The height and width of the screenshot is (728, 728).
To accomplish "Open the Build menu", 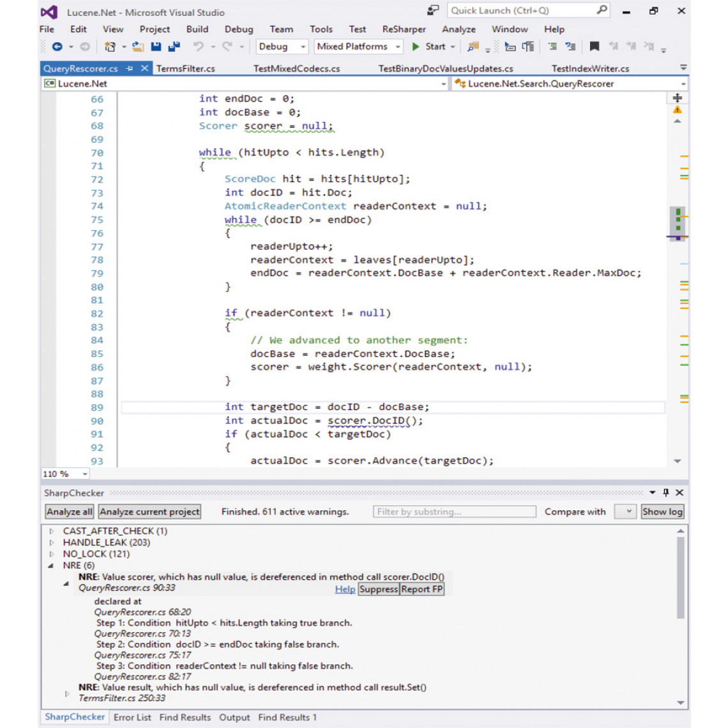I will pyautogui.click(x=197, y=29).
